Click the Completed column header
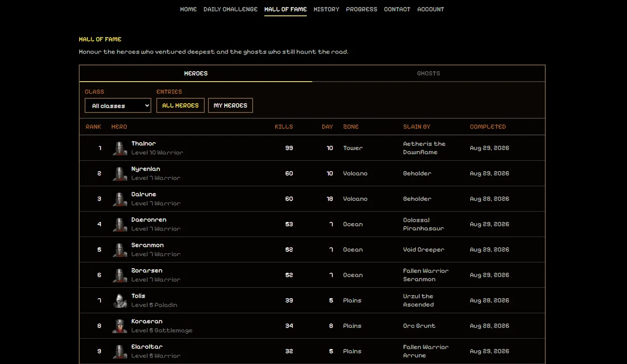 tap(488, 127)
